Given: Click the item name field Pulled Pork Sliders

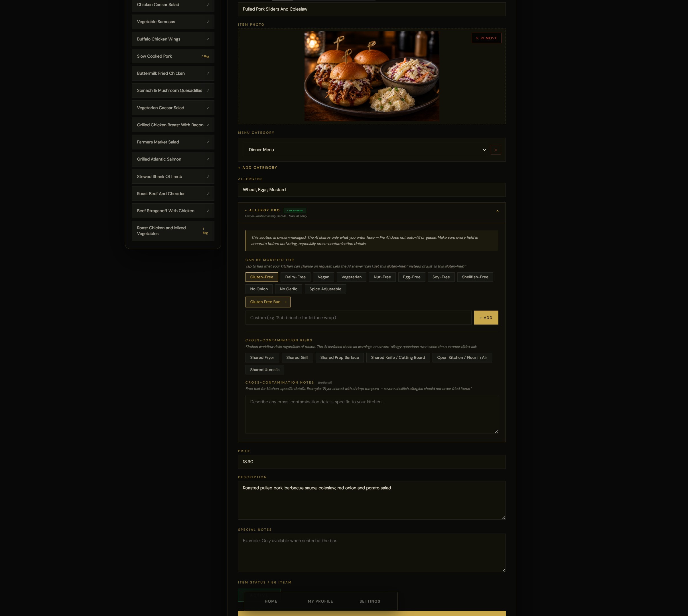Looking at the screenshot, I should click(x=372, y=9).
